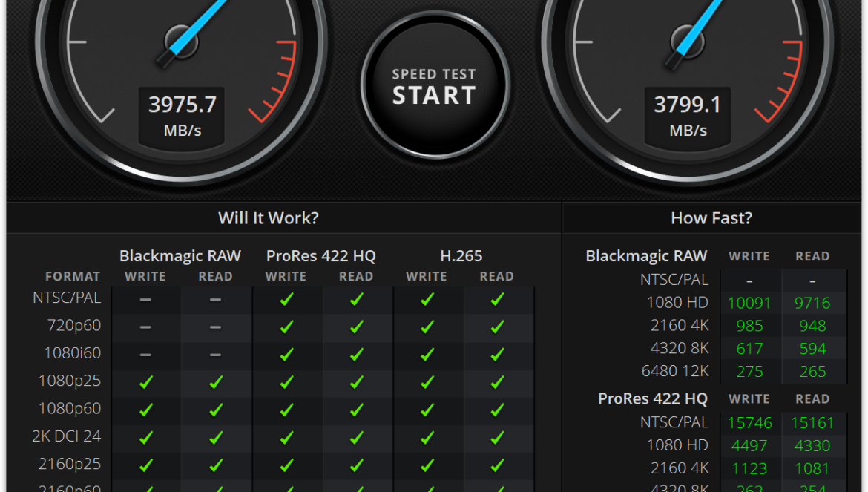Click the "ProRes 422 HQ" header in Will It Work

(x=321, y=256)
